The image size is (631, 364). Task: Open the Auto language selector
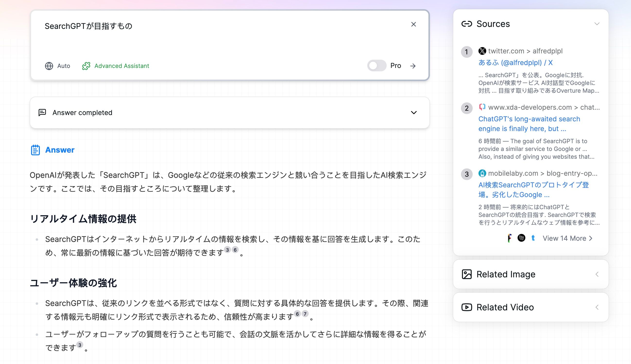click(x=58, y=66)
